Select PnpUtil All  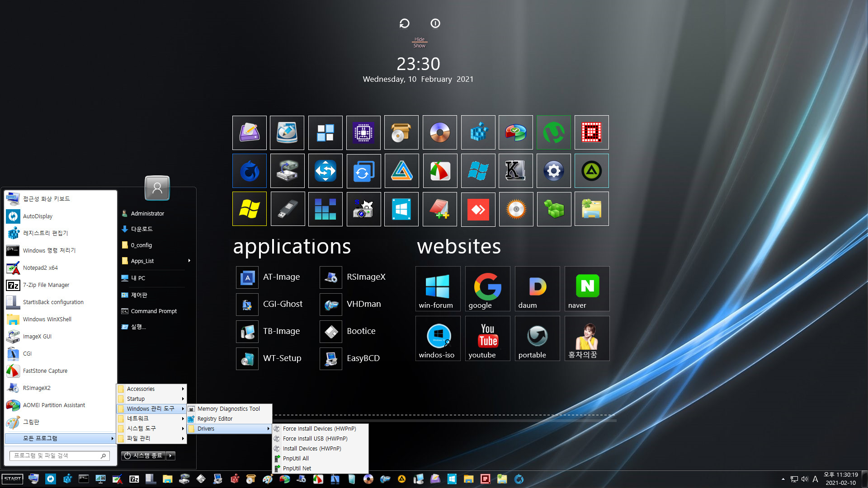coord(320,459)
